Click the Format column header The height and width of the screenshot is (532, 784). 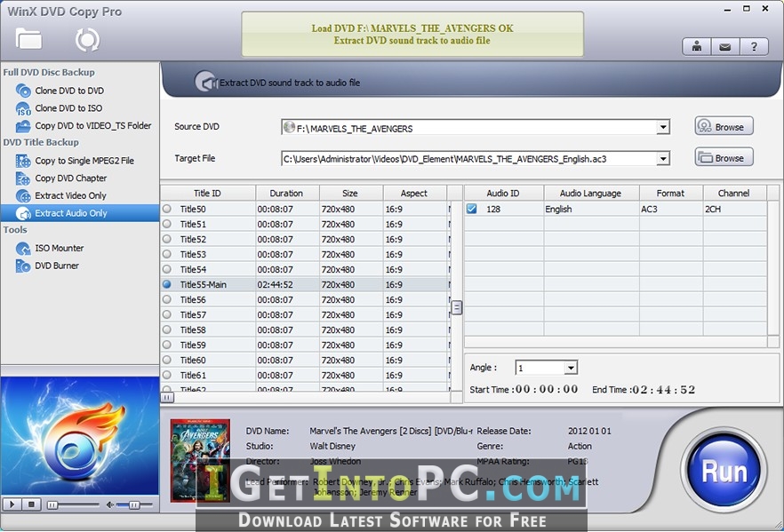coord(671,193)
